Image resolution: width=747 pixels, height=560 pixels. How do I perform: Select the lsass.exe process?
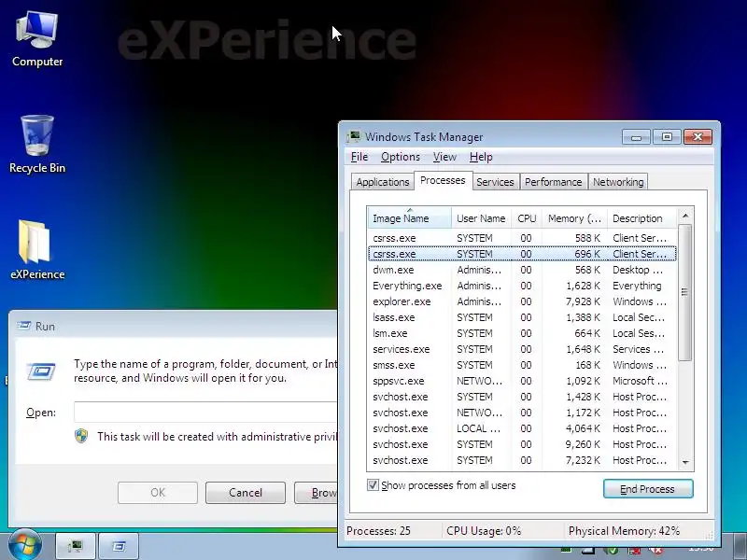[522, 317]
